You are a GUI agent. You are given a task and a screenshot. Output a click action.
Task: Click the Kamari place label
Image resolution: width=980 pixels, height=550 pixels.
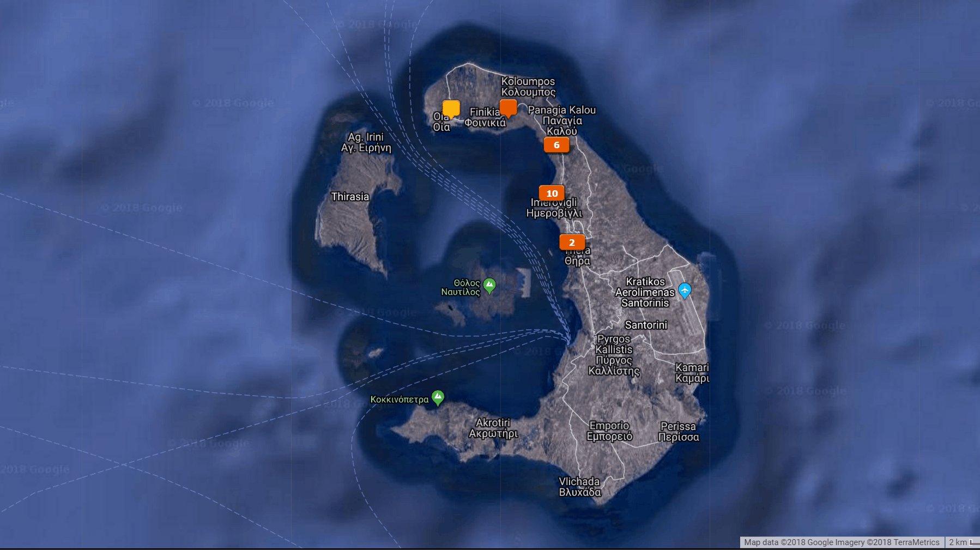[692, 373]
